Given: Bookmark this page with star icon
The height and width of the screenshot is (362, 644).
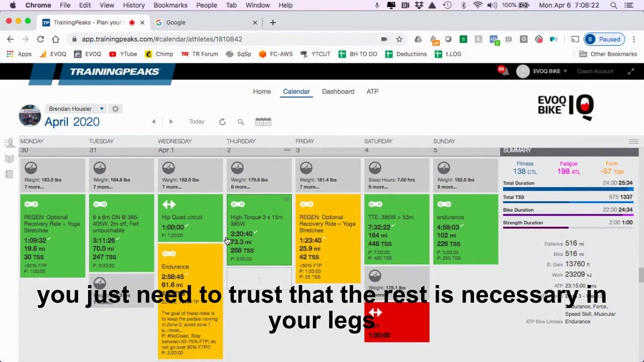Looking at the screenshot, I should pyautogui.click(x=399, y=39).
